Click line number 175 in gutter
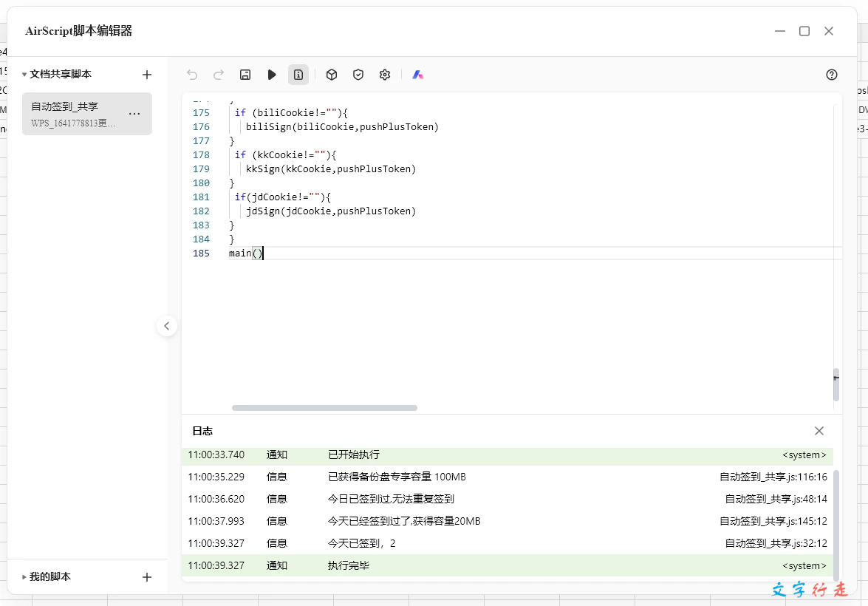 coord(201,112)
